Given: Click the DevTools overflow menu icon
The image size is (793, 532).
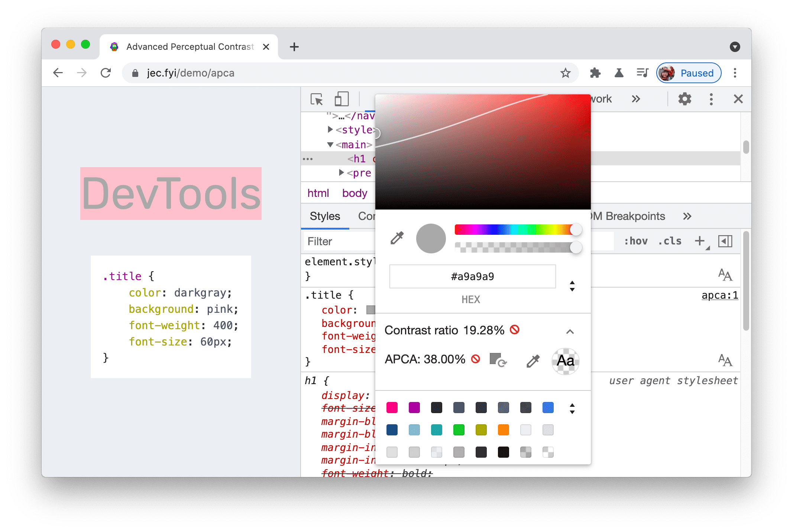Looking at the screenshot, I should (713, 98).
